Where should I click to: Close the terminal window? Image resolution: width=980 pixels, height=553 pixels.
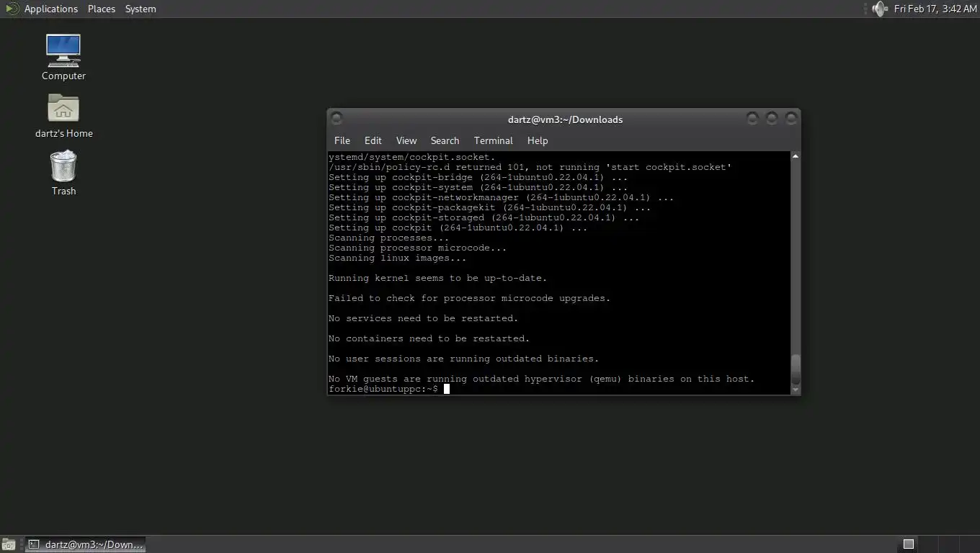[791, 118]
